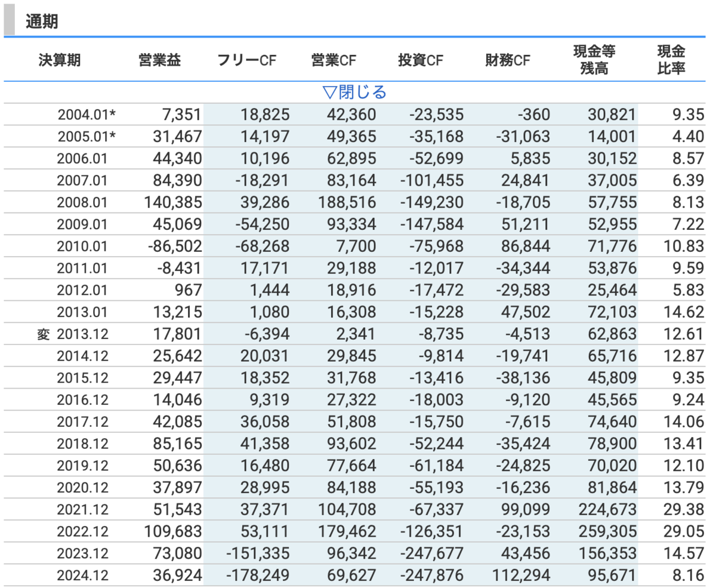The height and width of the screenshot is (588, 716).
Task: Select the 2016.12 period cell
Action: pos(82,399)
